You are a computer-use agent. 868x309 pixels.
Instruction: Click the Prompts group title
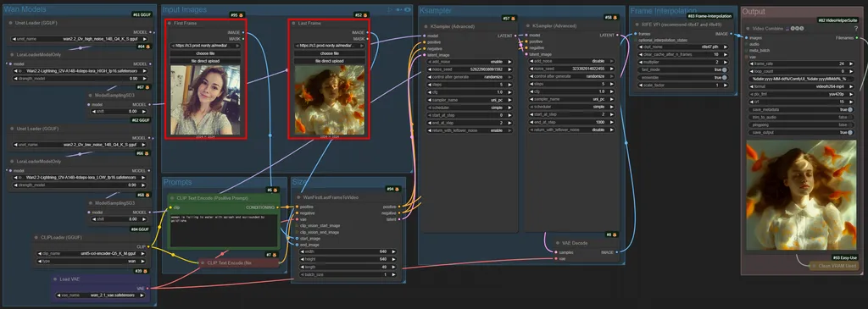[178, 182]
